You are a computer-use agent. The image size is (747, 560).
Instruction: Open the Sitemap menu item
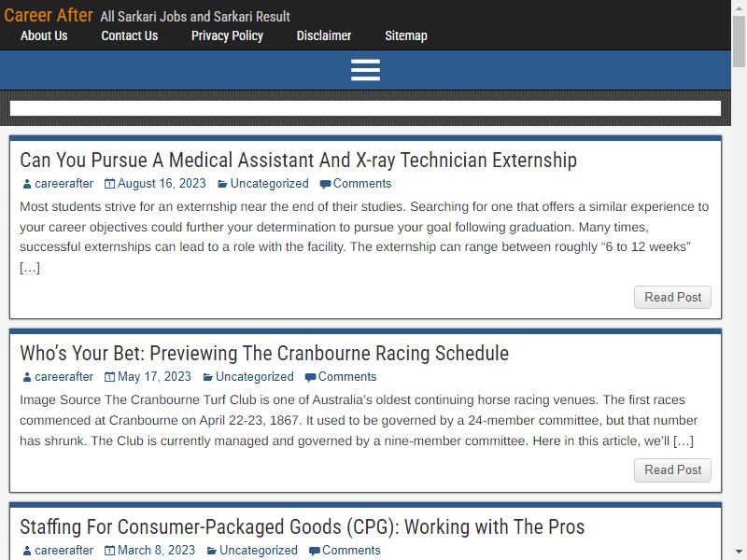(406, 35)
